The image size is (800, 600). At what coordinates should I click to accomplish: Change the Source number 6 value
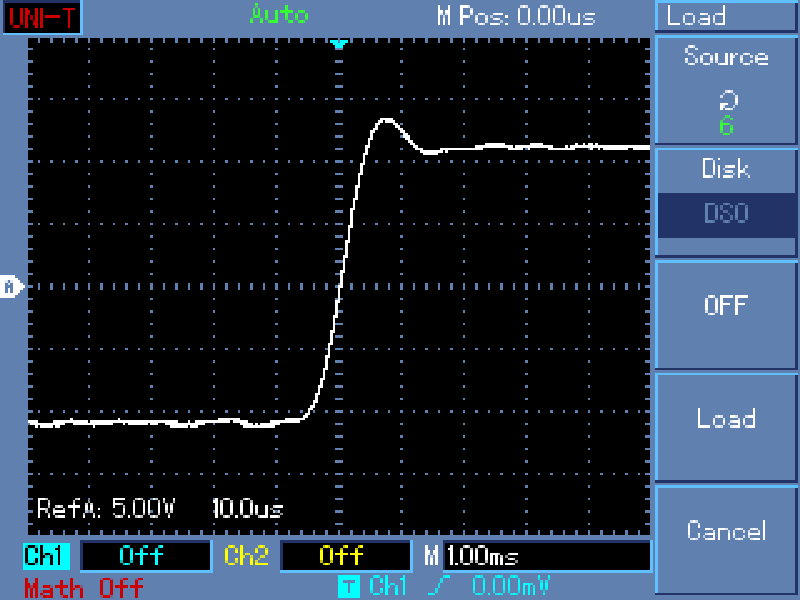pos(727,124)
